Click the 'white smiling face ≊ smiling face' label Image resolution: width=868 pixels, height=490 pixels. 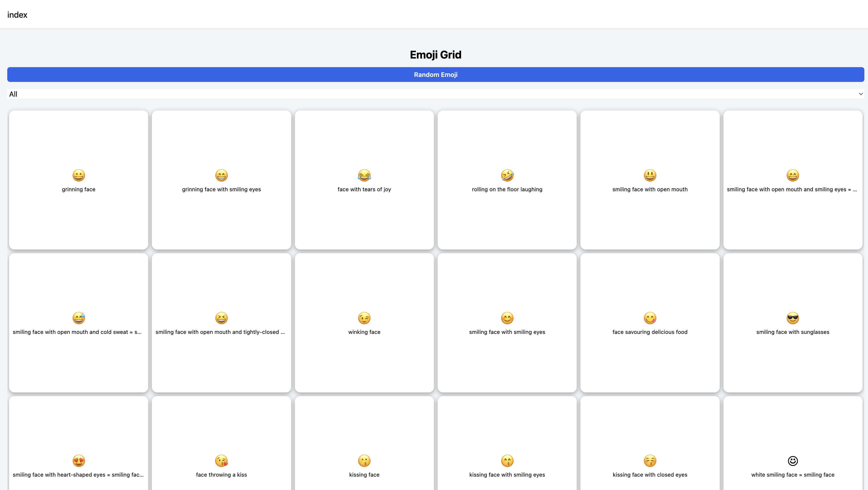pos(793,475)
